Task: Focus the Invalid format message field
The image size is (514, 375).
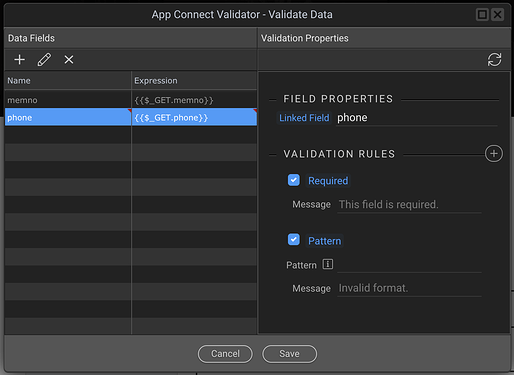Action: [409, 288]
